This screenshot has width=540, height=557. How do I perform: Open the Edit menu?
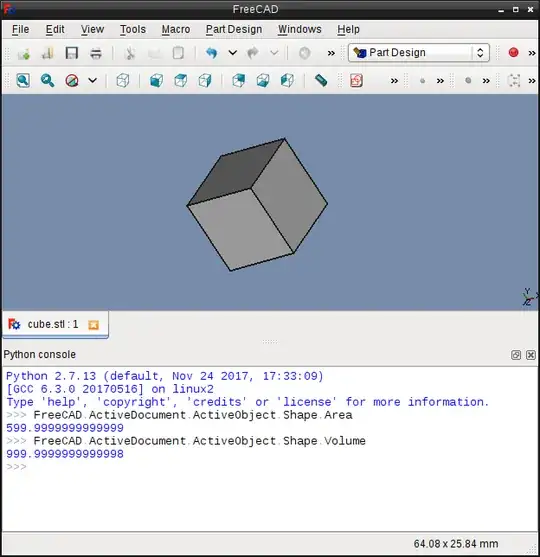tap(55, 29)
